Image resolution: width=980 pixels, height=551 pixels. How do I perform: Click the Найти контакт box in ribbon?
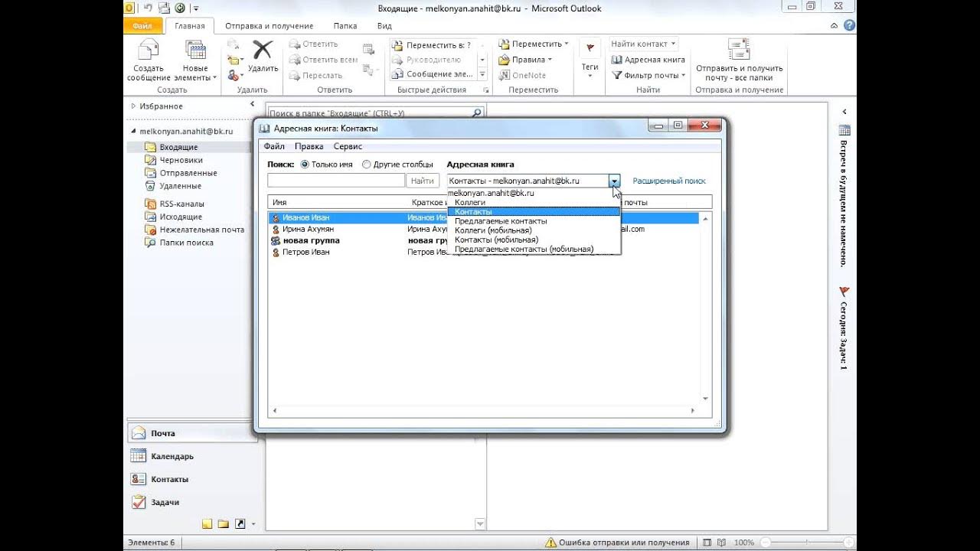[x=643, y=44]
